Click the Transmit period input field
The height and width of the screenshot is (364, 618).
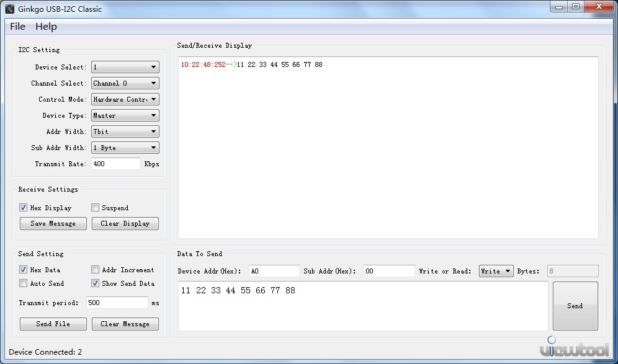coord(117,303)
